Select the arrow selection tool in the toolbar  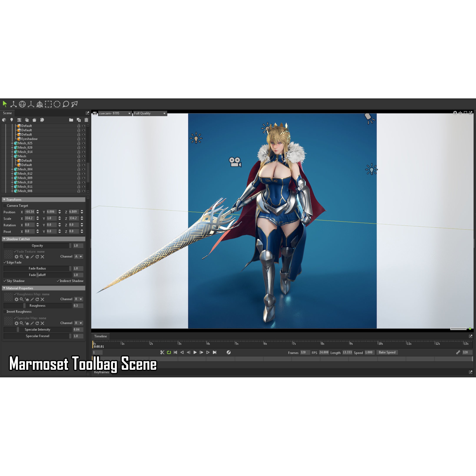point(5,104)
